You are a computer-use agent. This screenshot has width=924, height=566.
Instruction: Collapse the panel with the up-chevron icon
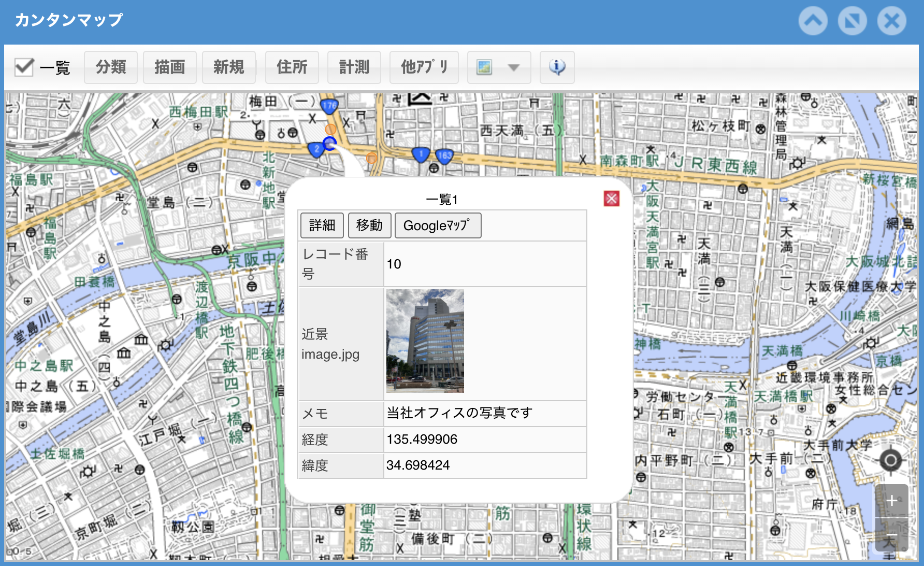click(x=813, y=21)
